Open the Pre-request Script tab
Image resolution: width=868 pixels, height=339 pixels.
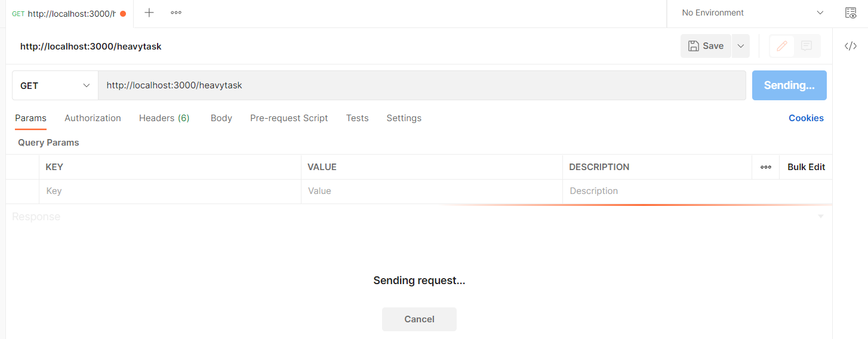point(289,118)
